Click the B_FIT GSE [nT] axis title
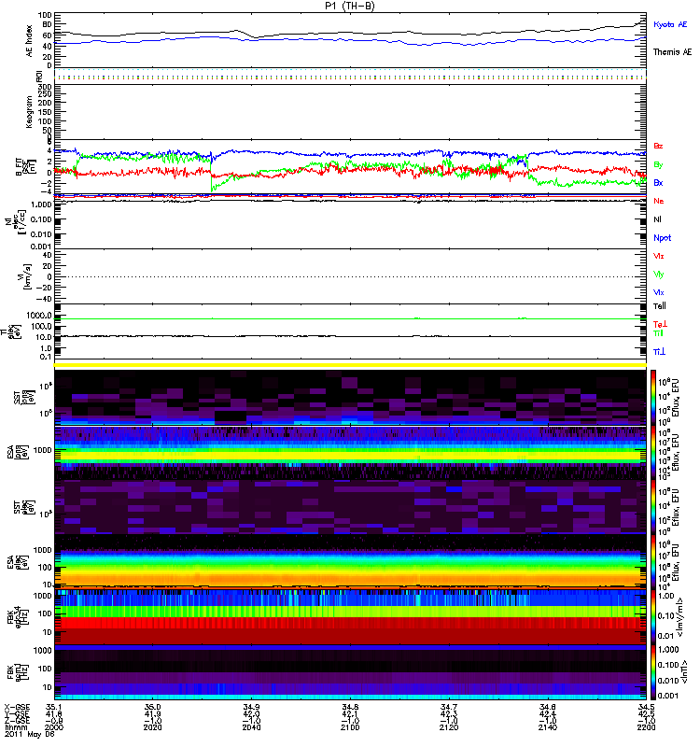This screenshot has height=747, width=700. 27,167
